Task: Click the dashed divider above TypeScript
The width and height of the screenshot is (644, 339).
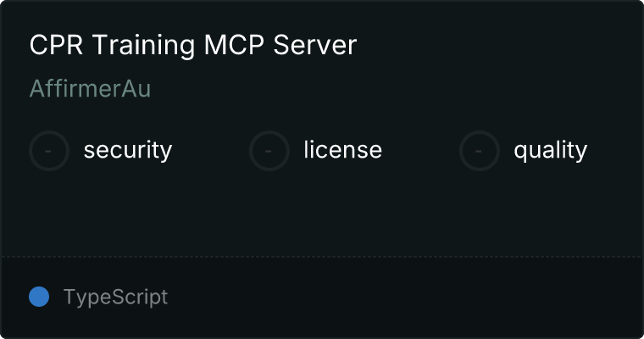Action: click(322, 257)
